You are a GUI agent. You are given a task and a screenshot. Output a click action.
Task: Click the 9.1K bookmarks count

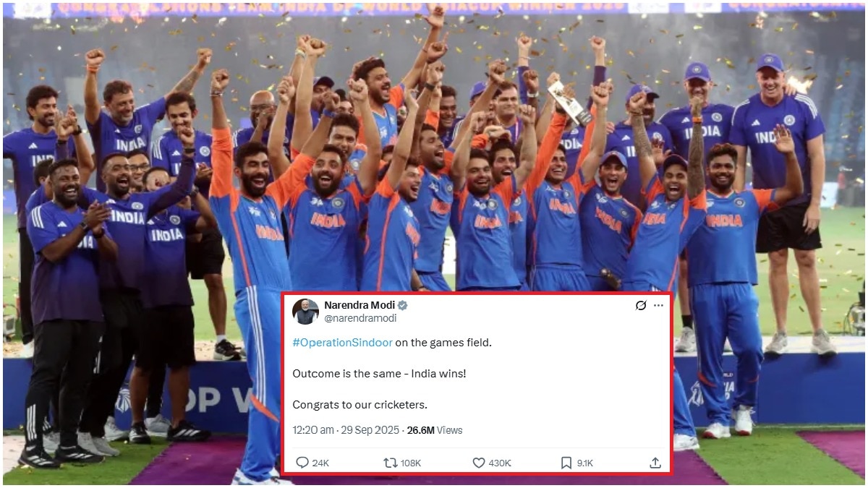click(585, 463)
